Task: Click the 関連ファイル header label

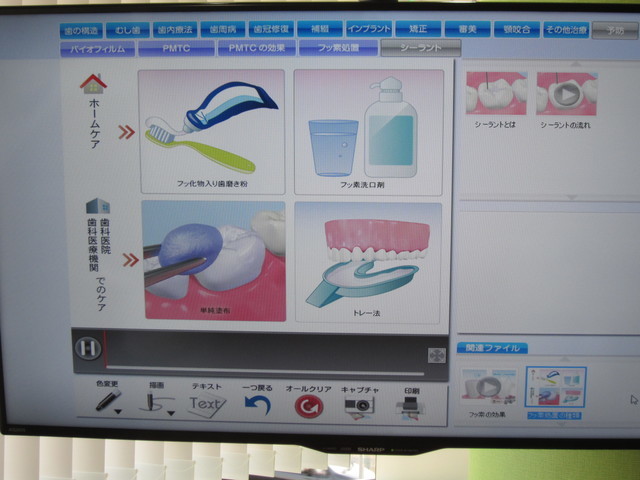Action: click(493, 348)
